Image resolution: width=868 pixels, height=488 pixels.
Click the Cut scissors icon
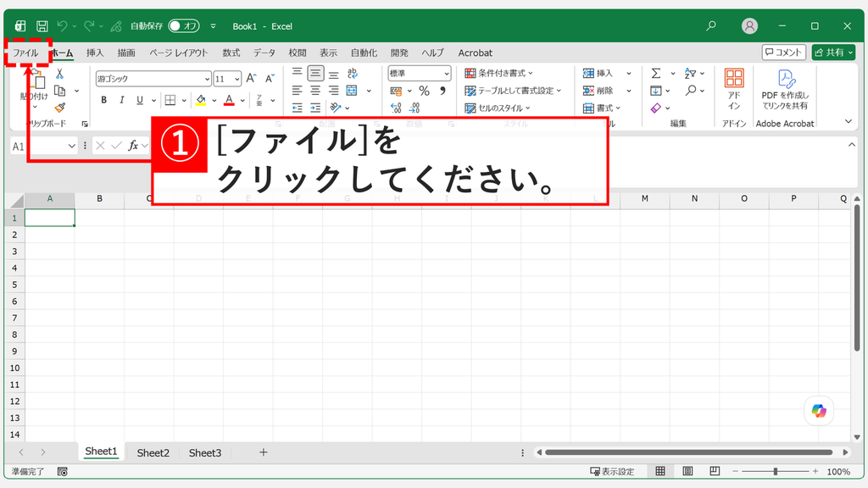click(60, 74)
